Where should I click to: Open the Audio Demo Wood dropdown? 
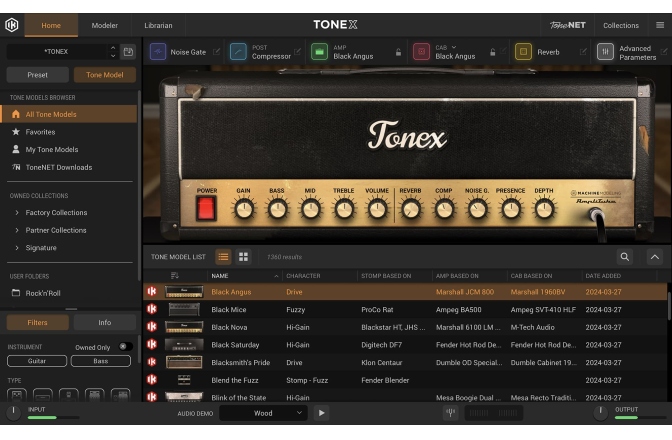point(263,413)
